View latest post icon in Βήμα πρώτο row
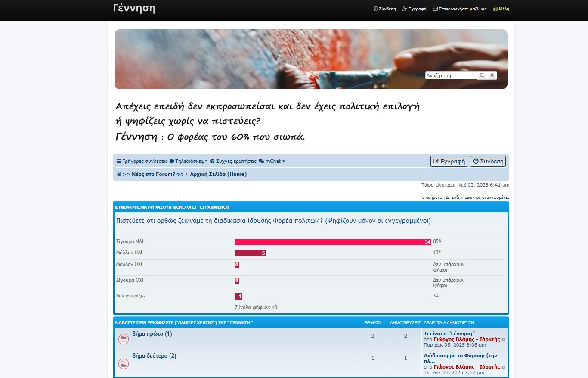 [x=504, y=340]
